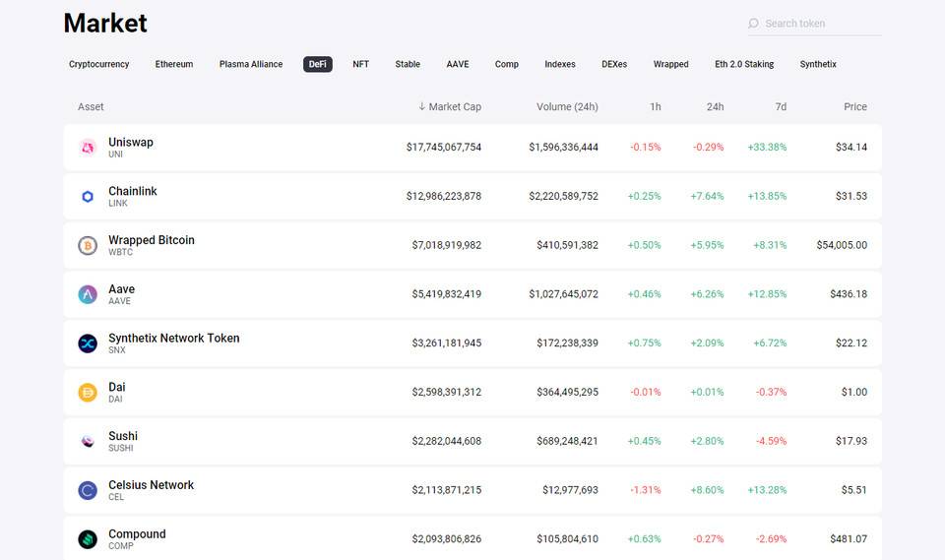Viewport: 945px width, 560px height.
Task: Click the Uniswap token icon
Action: (x=88, y=148)
